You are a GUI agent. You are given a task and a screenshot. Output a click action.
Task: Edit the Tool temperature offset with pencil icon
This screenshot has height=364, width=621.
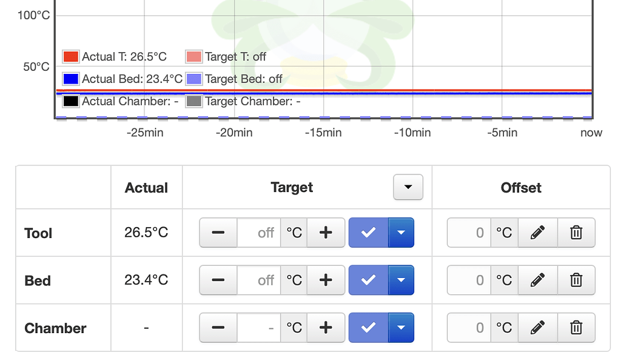click(x=537, y=233)
